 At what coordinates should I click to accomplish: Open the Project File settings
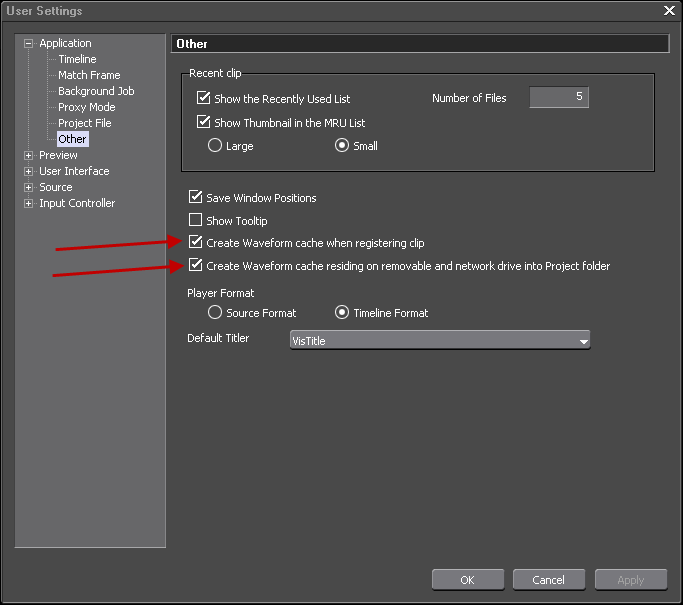[x=84, y=124]
